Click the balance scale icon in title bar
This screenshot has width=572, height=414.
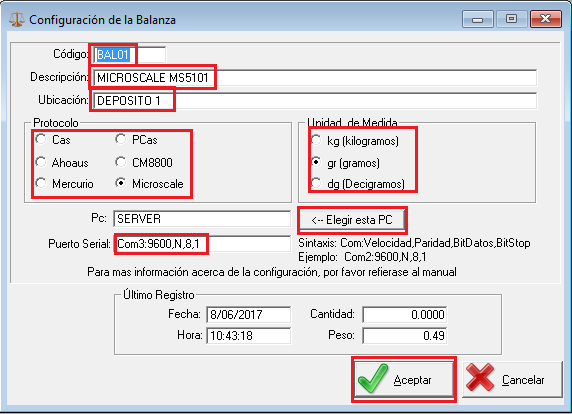pos(16,20)
